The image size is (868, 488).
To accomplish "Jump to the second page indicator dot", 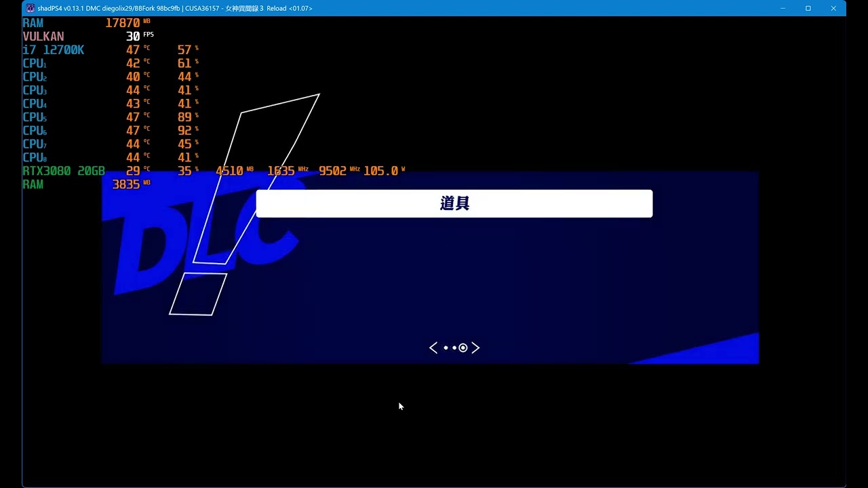I will [454, 348].
